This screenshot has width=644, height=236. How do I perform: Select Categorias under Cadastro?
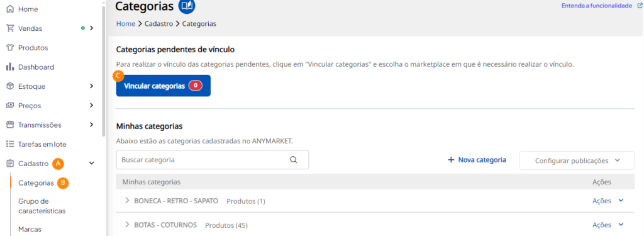[x=36, y=183]
